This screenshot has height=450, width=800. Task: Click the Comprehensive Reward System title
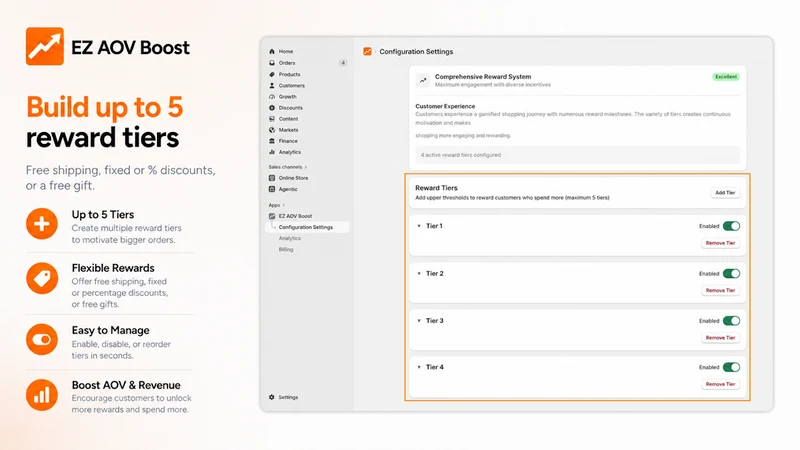(x=483, y=77)
